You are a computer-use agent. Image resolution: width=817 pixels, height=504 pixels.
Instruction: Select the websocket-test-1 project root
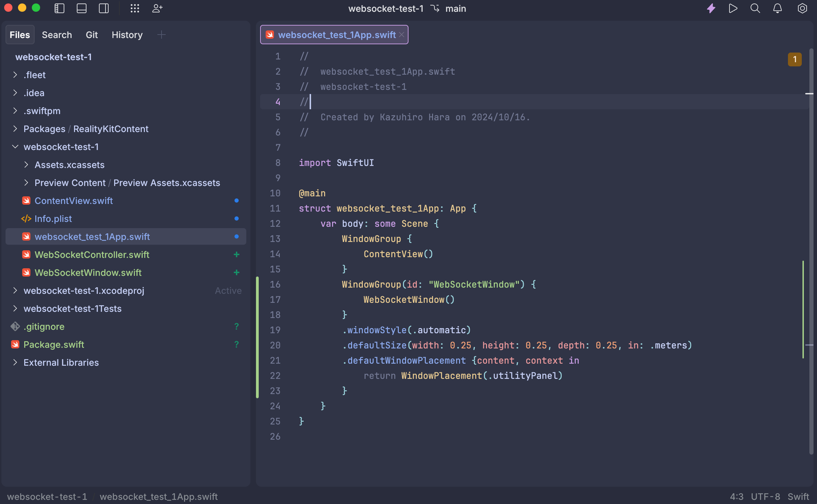[x=54, y=57]
